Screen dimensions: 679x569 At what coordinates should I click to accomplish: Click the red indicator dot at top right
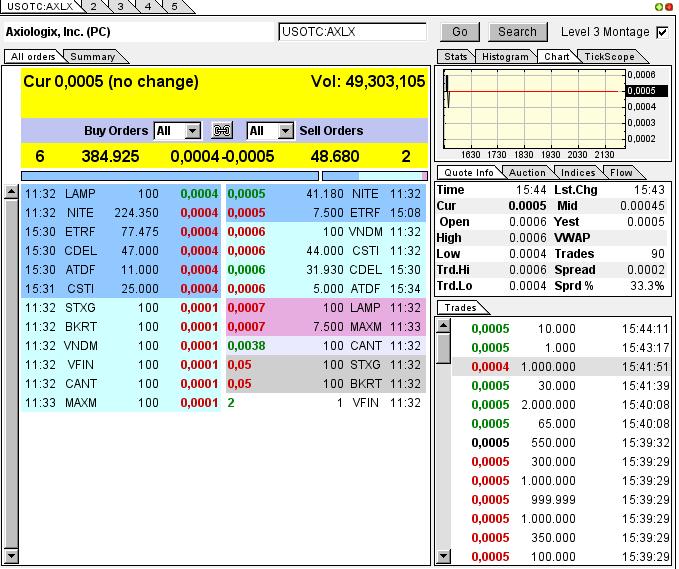point(669,7)
